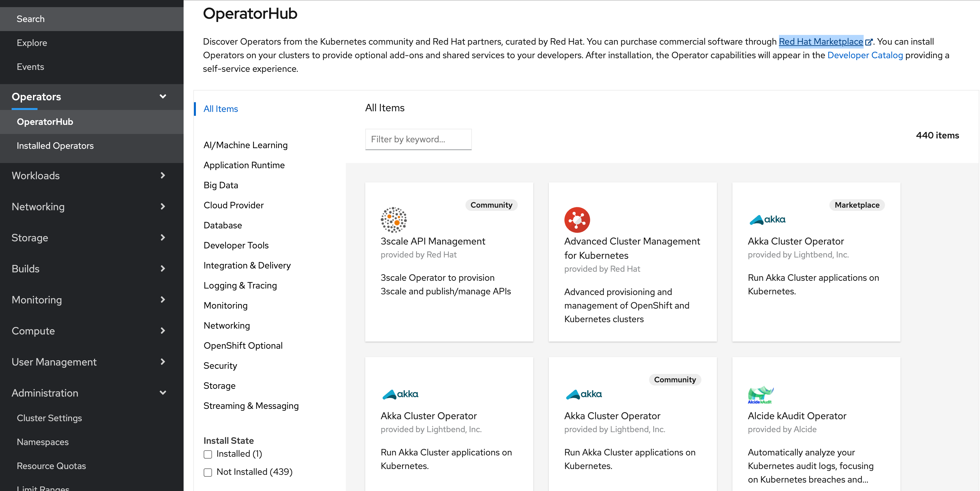Click the external link icon after Red Hat Marketplace
The width and height of the screenshot is (980, 491).
pos(868,42)
